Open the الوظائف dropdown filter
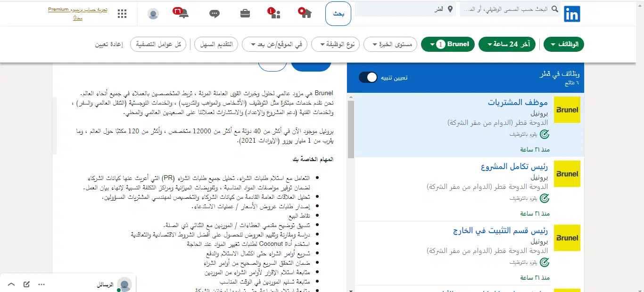This screenshot has width=644, height=292. (x=564, y=44)
